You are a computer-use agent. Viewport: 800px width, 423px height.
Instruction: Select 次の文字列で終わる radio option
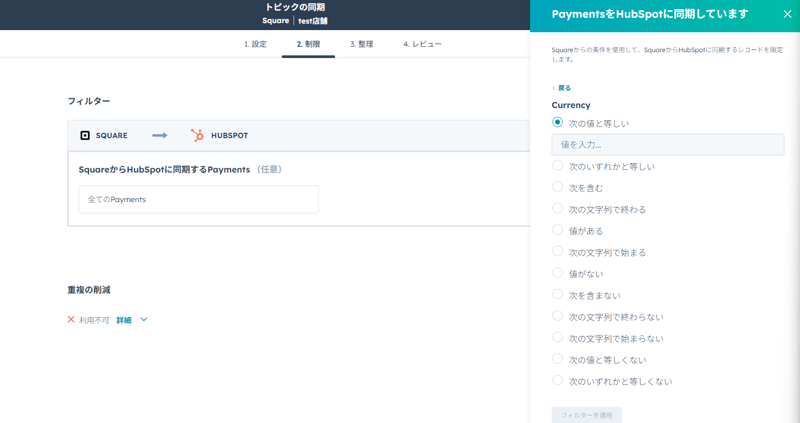pos(558,209)
